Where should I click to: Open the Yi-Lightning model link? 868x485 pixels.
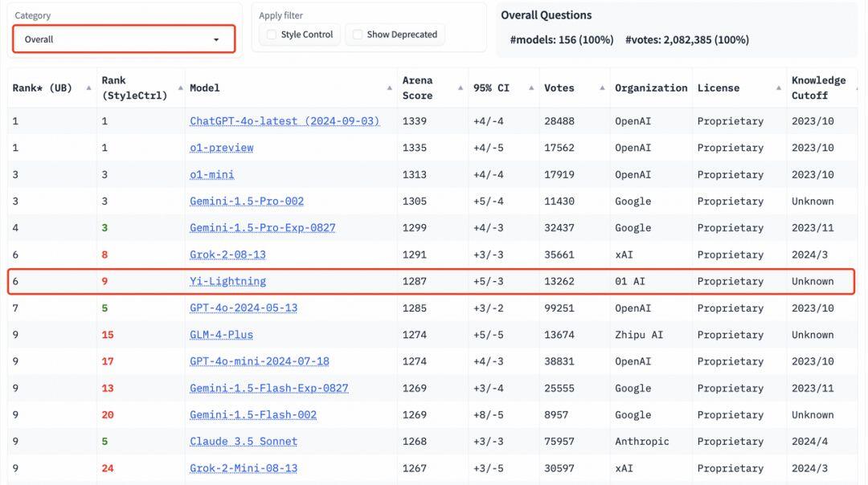pyautogui.click(x=227, y=282)
